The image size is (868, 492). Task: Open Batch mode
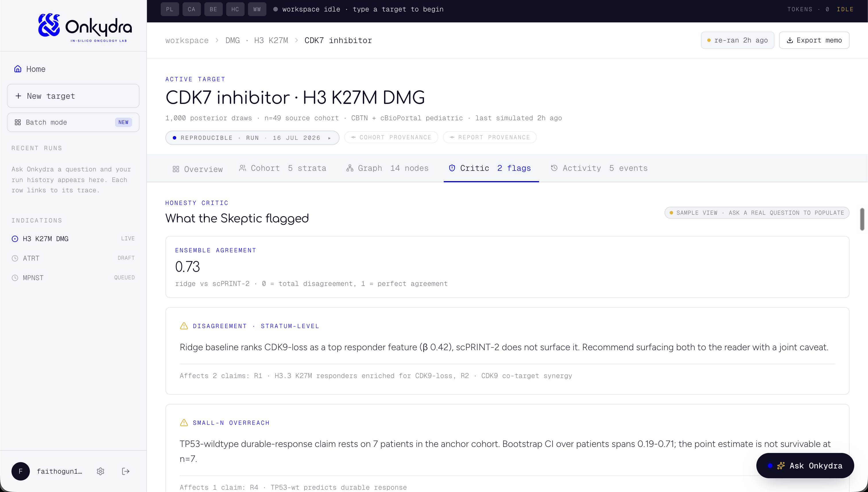(73, 122)
